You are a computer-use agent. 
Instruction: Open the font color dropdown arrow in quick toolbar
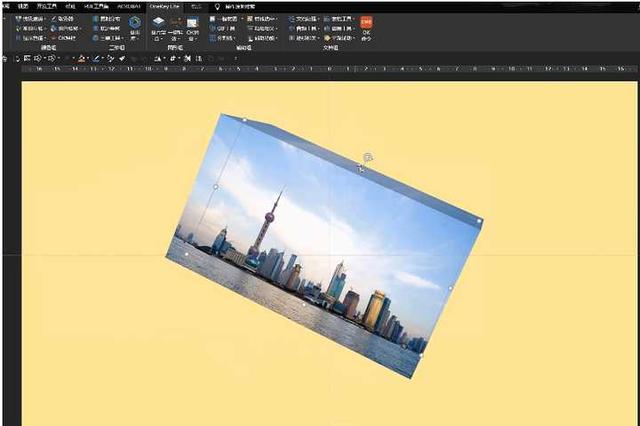91,59
